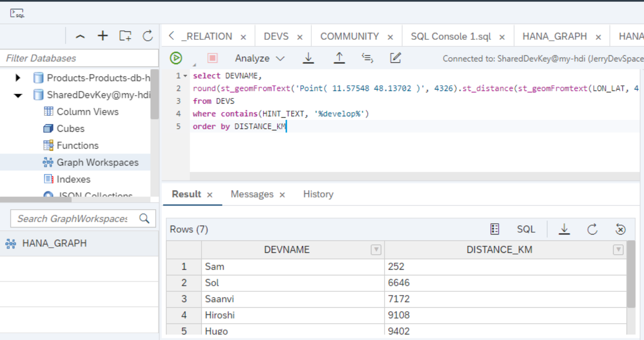Switch to the _RELATION tab
This screenshot has width=644, height=340.
207,37
